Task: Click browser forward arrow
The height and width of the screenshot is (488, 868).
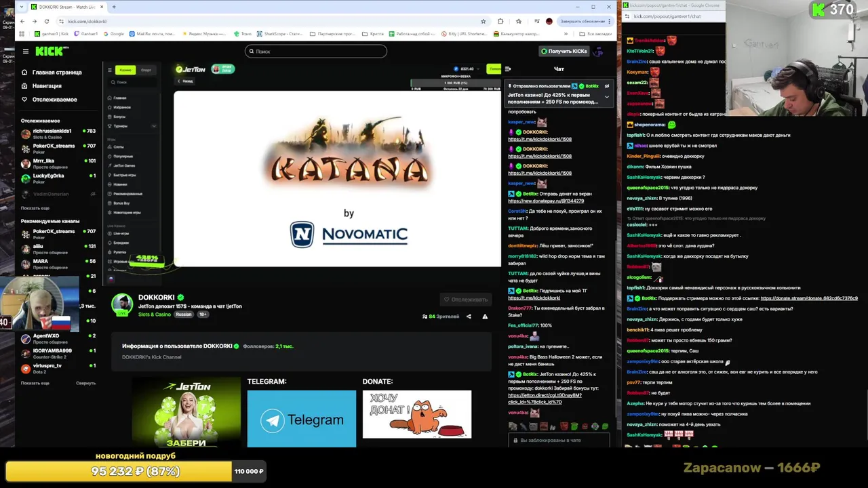Action: 35,21
